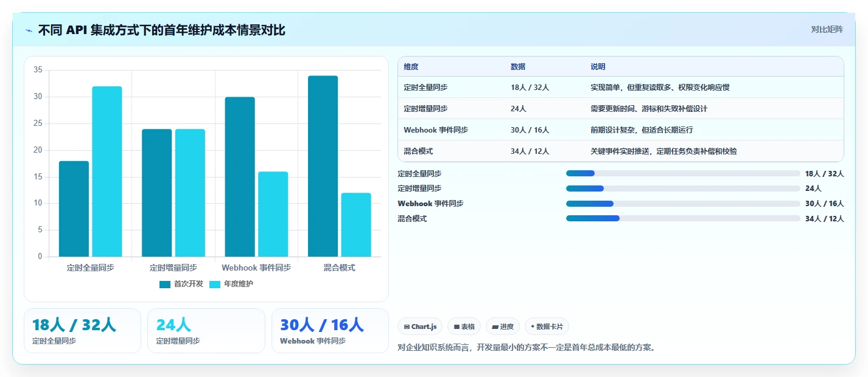868x377 pixels.
Task: Click the 关键事件实时推送 description cell
Action: click(x=663, y=151)
